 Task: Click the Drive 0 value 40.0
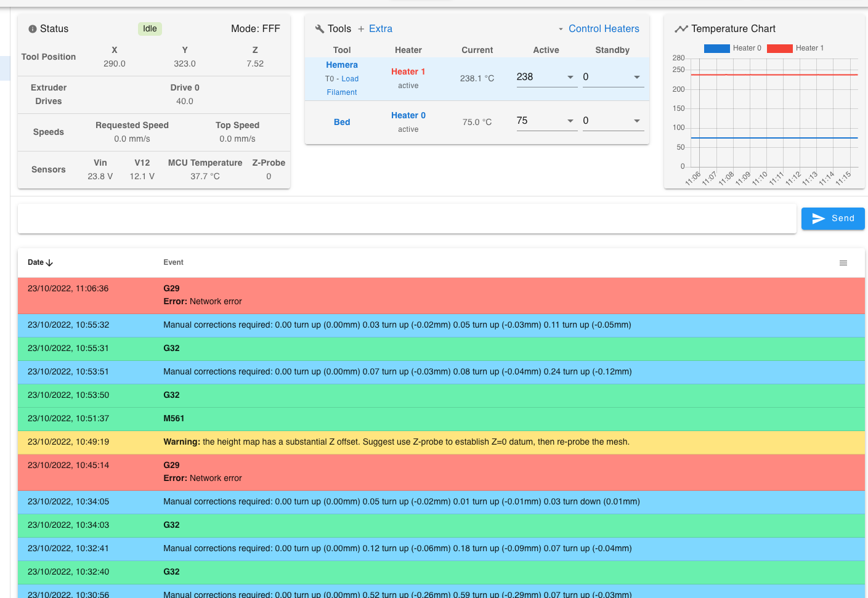pos(185,102)
